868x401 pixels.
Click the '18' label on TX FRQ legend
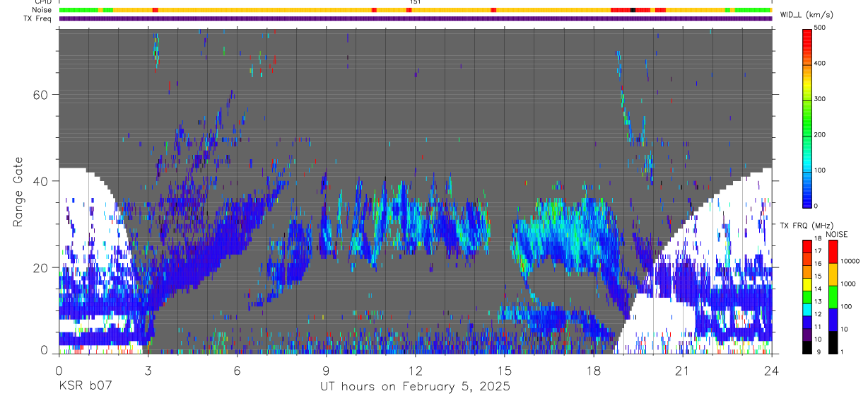[818, 238]
